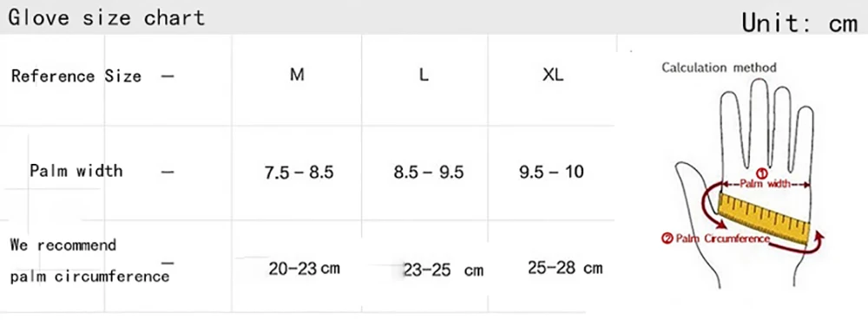
Task: Click the 9.5 – 10 palm width cell
Action: click(x=551, y=172)
